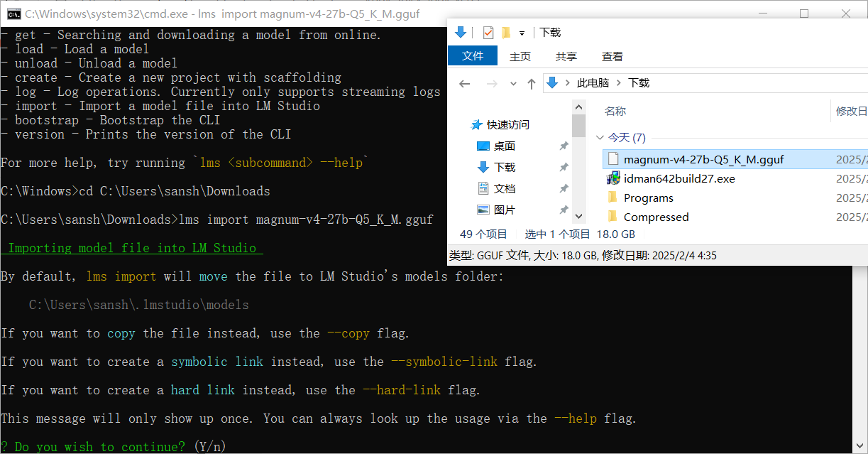Screen dimensions: 868x454
Task: Click the 桌面 desktop icon in sidebar
Action: pyautogui.click(x=483, y=146)
